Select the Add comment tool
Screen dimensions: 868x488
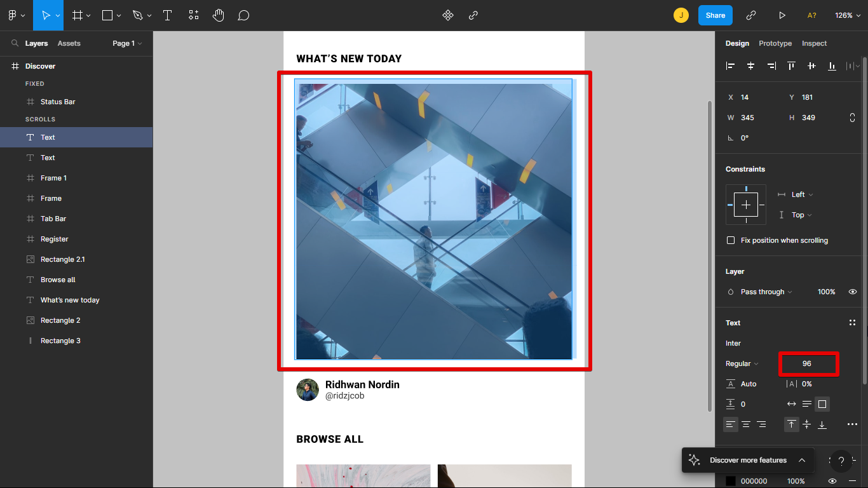point(243,15)
